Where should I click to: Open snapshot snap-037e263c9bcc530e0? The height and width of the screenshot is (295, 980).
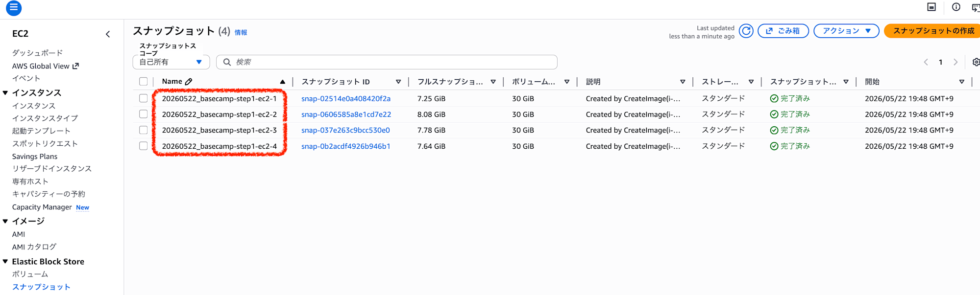(x=345, y=130)
